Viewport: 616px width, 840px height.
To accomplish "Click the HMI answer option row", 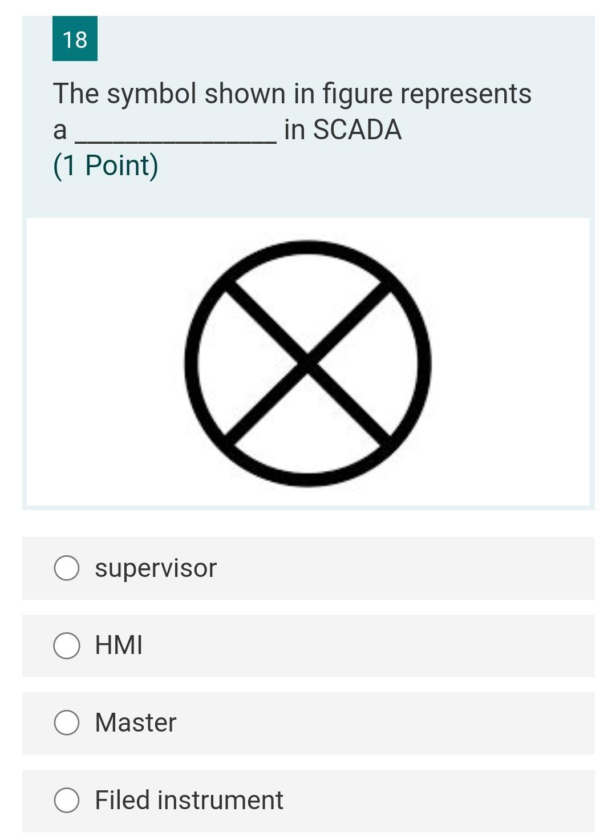I will (308, 645).
